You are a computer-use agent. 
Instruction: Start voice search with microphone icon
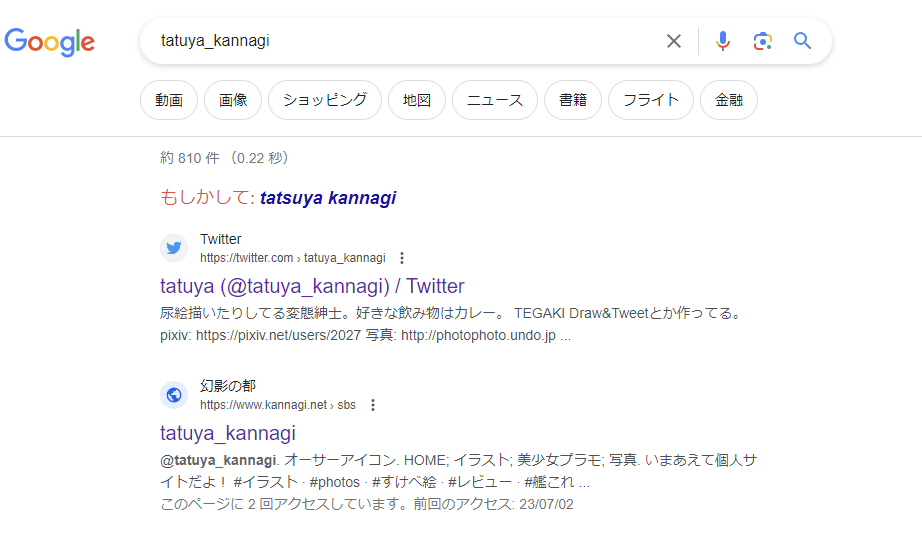723,41
